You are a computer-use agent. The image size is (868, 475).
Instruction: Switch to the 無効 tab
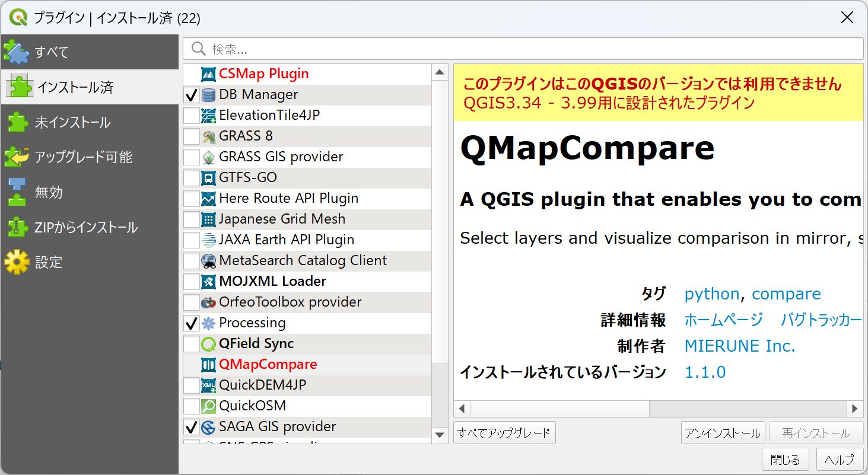pyautogui.click(x=89, y=192)
